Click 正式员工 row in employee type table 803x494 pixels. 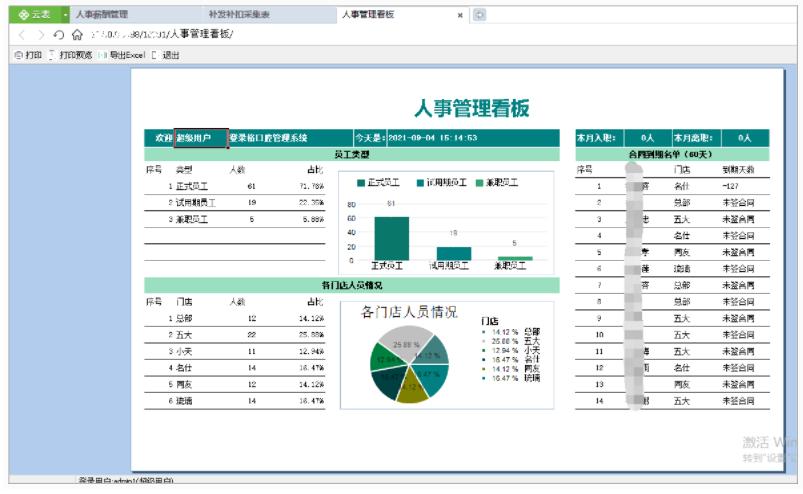pyautogui.click(x=235, y=186)
